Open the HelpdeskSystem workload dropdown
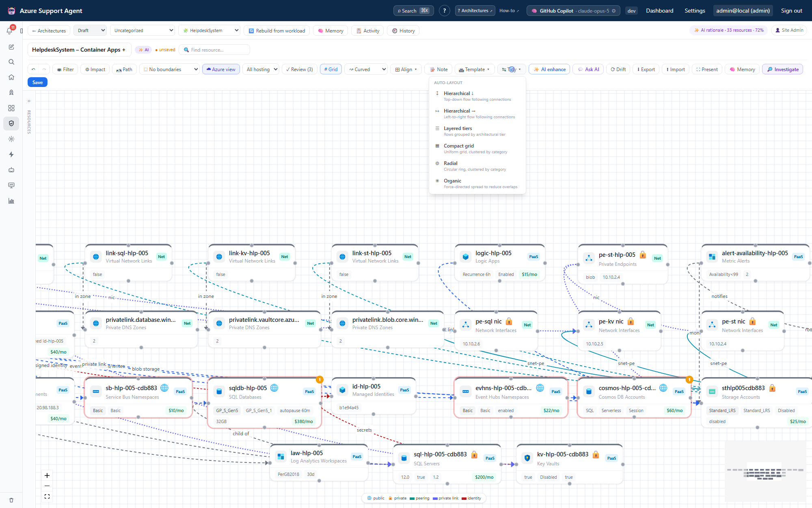 pyautogui.click(x=209, y=30)
